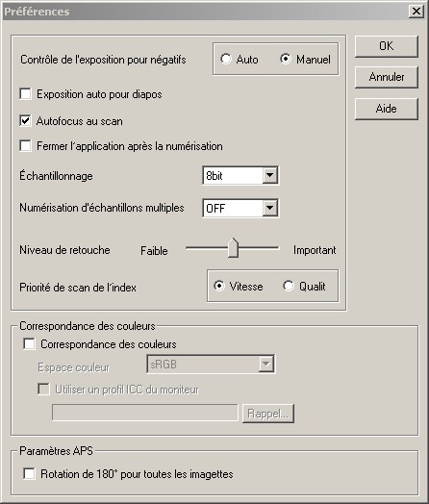Open the sRGB Espace couleur dropdown

(211, 364)
